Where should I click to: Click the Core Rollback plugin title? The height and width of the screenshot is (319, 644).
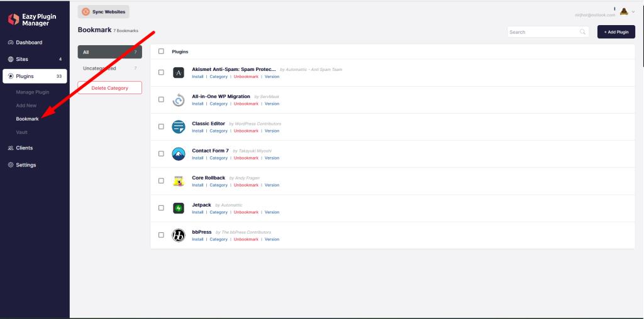(209, 178)
